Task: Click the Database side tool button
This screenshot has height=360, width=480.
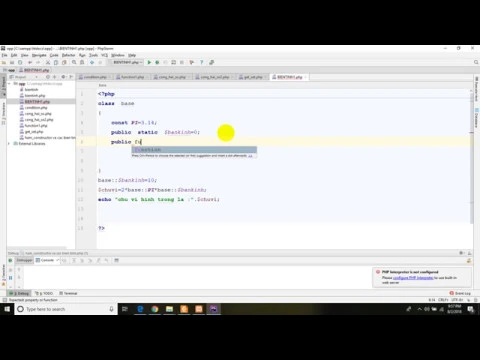Action: (476, 118)
